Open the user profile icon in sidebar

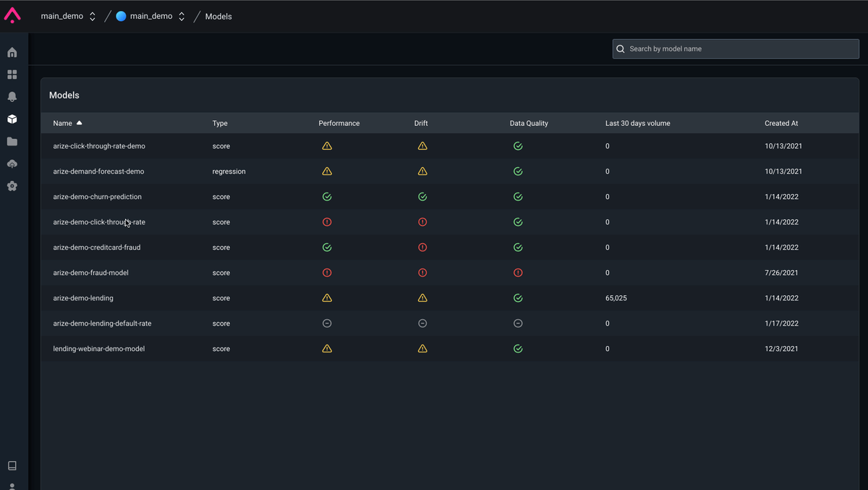click(12, 486)
